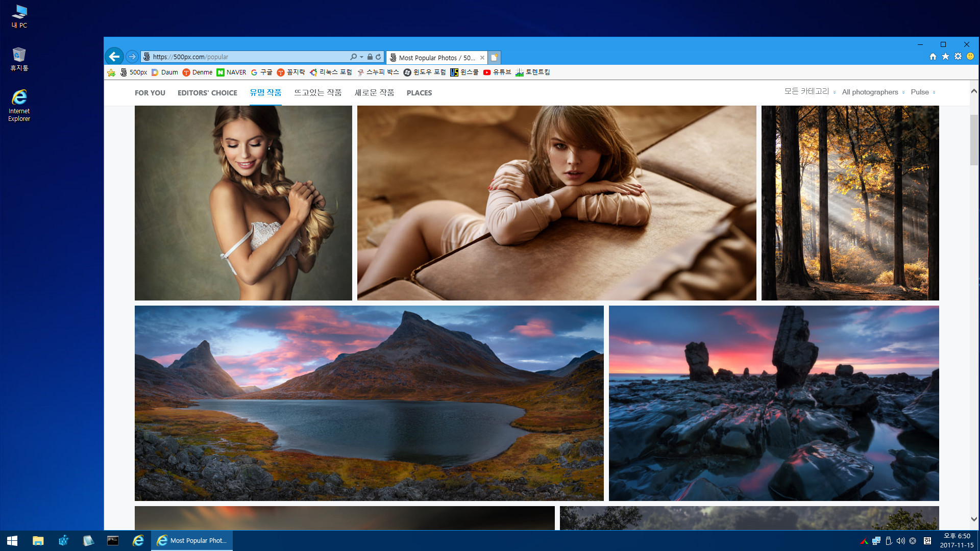Click the page scrollbar up arrow
The height and width of the screenshot is (551, 980).
[x=974, y=91]
